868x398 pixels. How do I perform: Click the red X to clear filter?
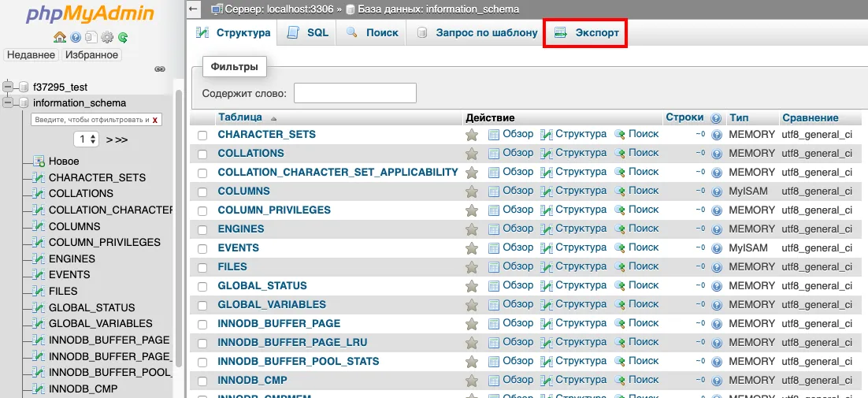155,120
